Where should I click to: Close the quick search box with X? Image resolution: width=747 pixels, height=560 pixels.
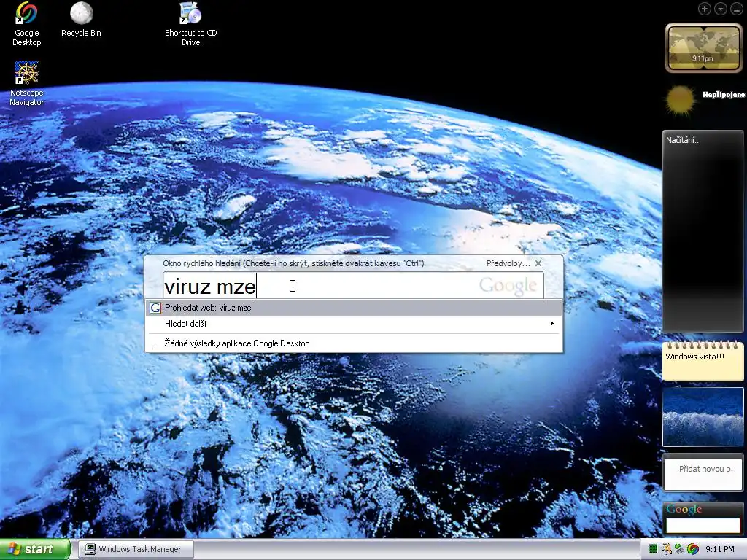538,263
